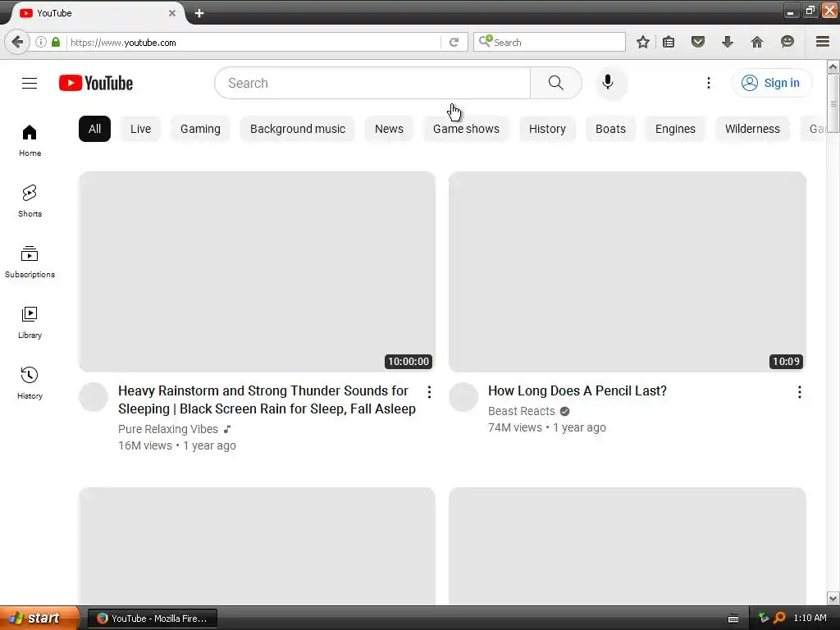The width and height of the screenshot is (840, 630).
Task: Click Pure Relaxing Vibes channel avatar
Action: (94, 397)
